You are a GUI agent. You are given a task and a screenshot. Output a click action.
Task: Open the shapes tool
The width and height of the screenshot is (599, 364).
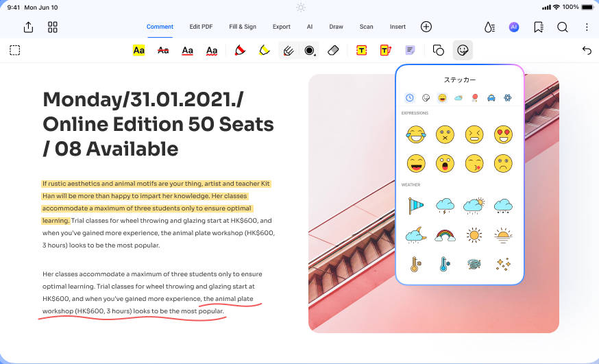click(x=439, y=50)
